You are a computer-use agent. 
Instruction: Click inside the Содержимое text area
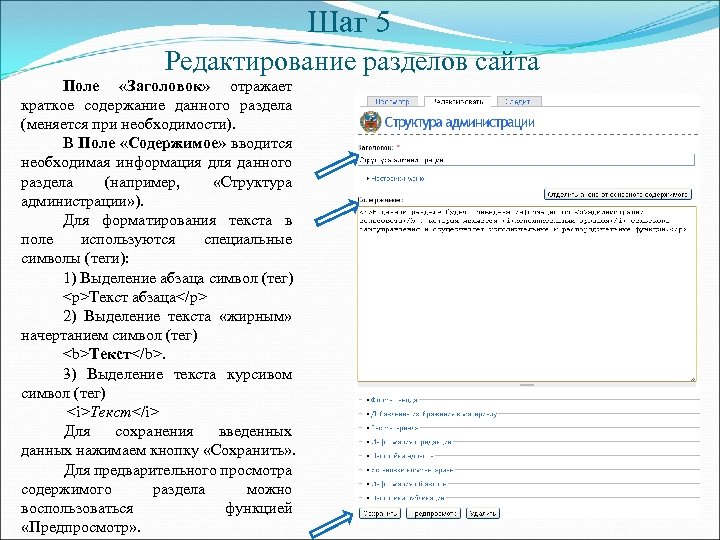pos(527,294)
